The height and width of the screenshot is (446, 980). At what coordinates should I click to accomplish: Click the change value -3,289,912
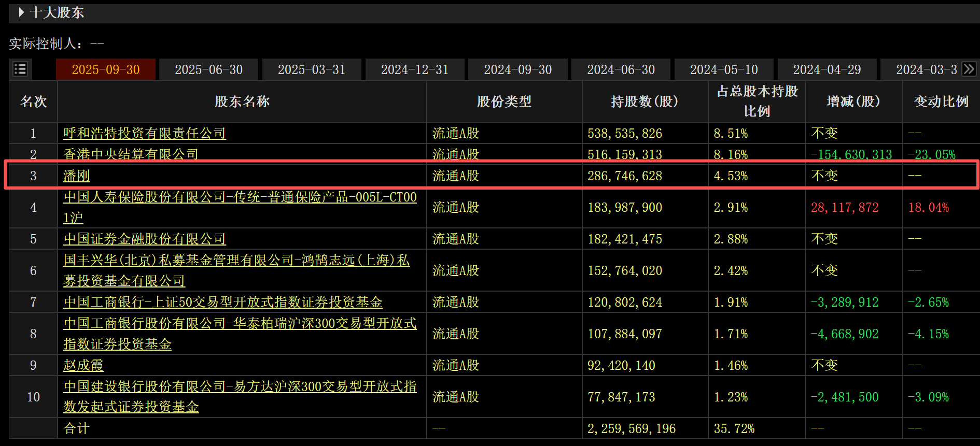(845, 302)
